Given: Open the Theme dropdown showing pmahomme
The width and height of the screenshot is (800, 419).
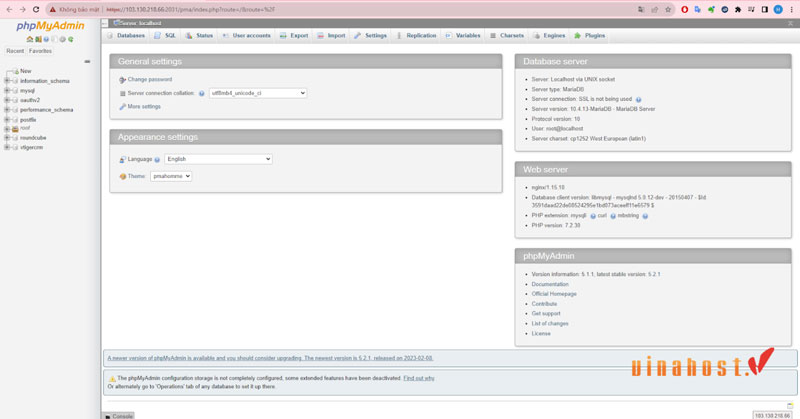Looking at the screenshot, I should pos(171,176).
